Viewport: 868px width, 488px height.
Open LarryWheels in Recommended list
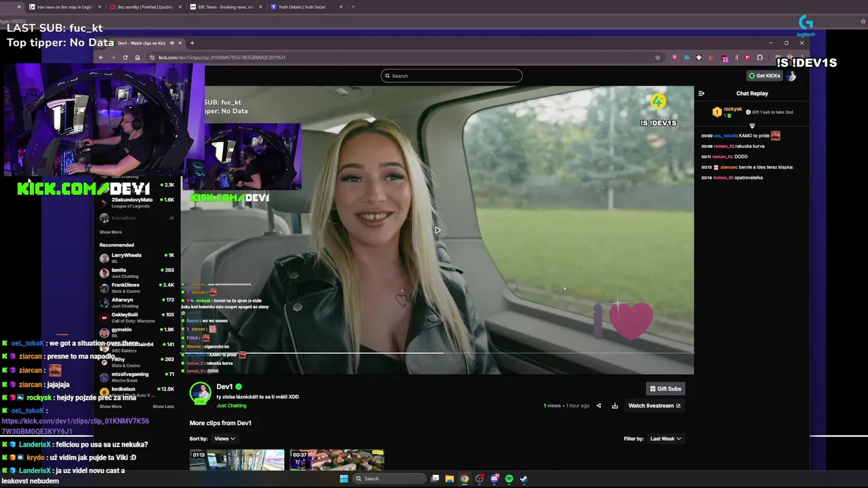coord(136,258)
